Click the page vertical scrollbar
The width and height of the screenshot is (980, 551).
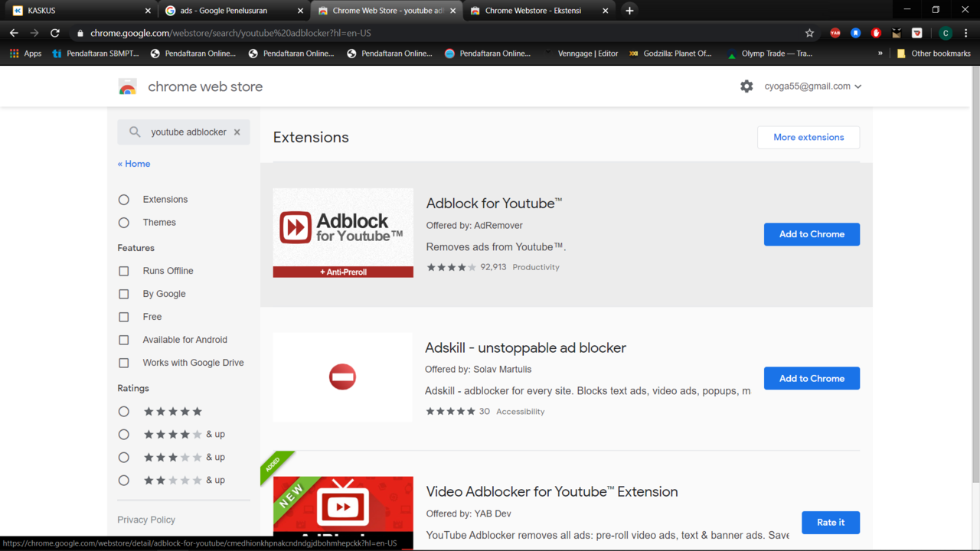975,274
